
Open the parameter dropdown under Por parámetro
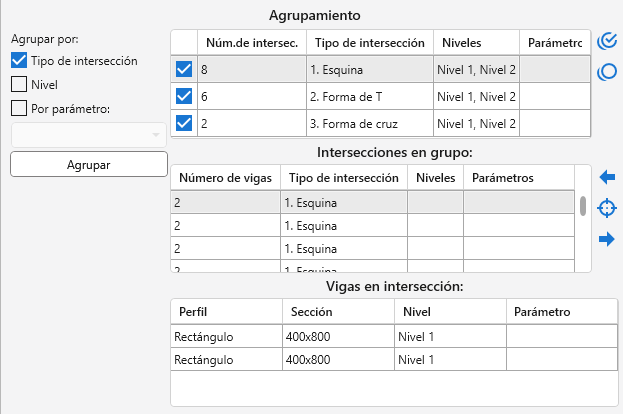88,135
